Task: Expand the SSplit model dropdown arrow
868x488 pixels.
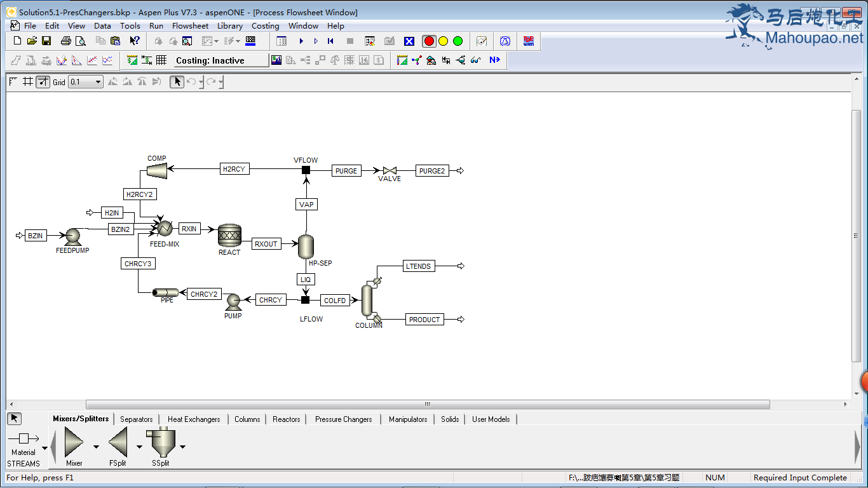Action: point(183,447)
